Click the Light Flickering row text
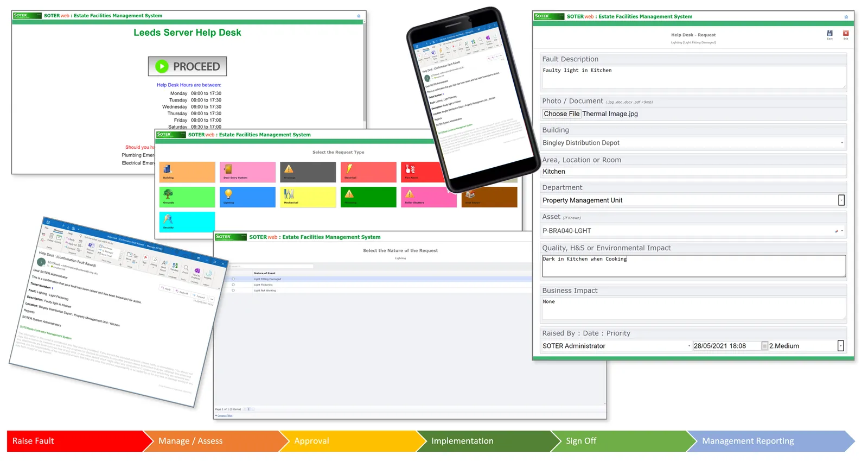This screenshot has width=868, height=461. click(x=263, y=285)
